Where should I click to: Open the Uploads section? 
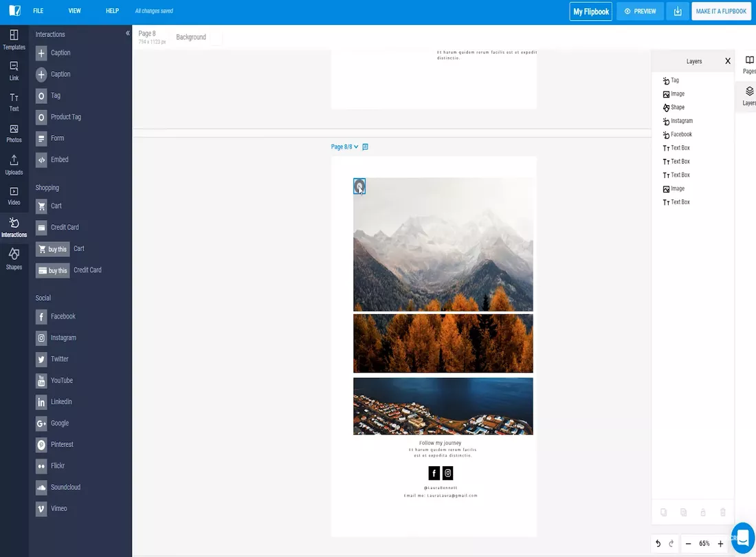point(14,165)
